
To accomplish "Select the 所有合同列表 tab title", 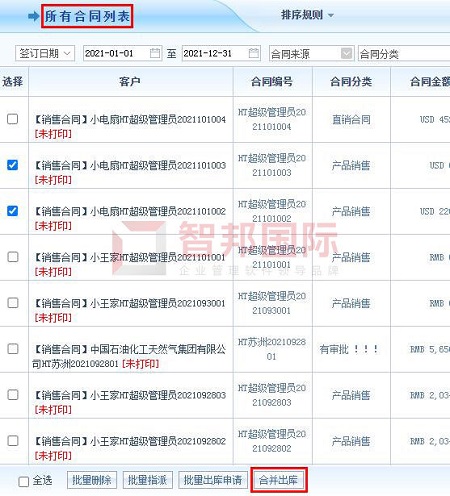I will pyautogui.click(x=87, y=16).
